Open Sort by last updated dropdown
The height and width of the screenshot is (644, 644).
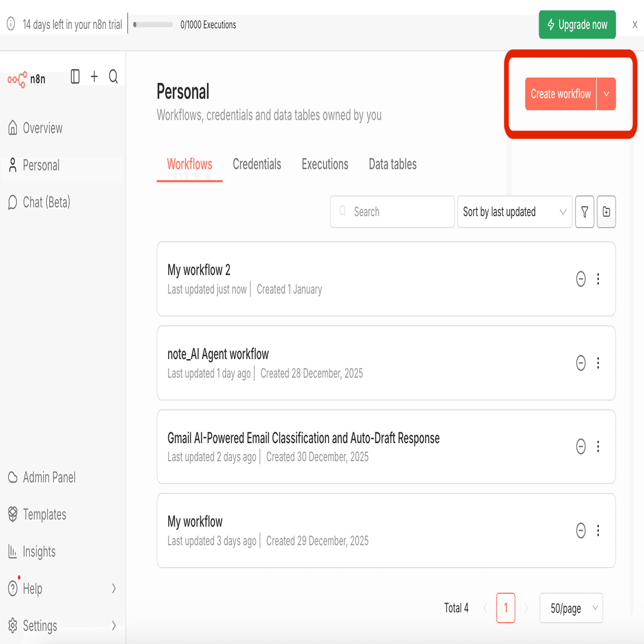[515, 212]
